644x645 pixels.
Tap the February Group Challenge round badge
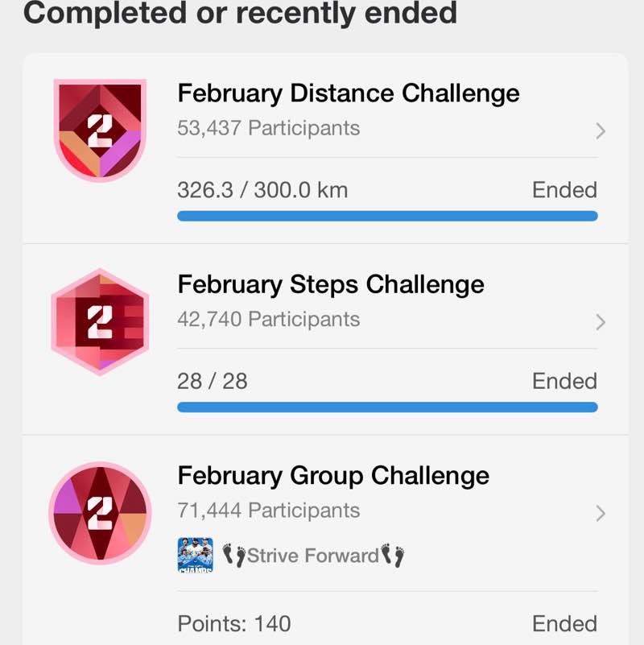click(x=100, y=511)
